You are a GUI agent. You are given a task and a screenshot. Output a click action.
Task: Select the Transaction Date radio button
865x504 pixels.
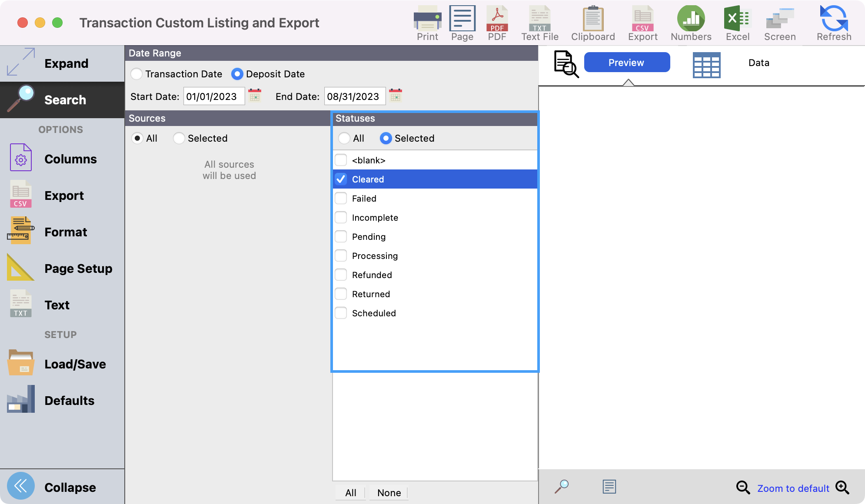[x=137, y=73]
